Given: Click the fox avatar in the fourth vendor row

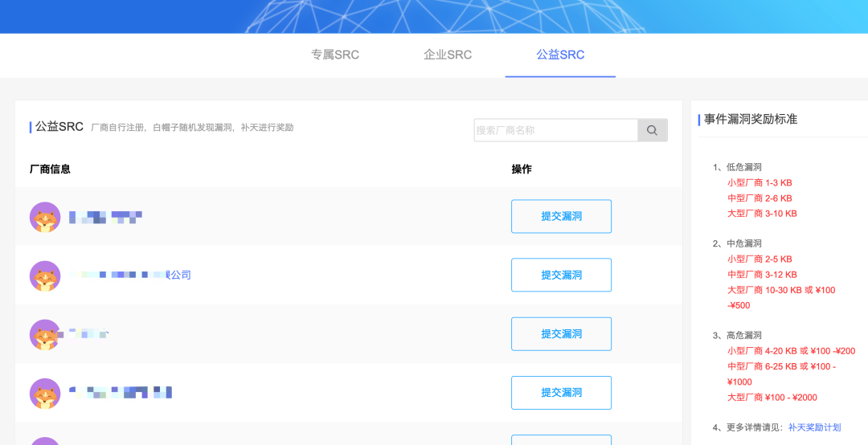Looking at the screenshot, I should tap(45, 394).
